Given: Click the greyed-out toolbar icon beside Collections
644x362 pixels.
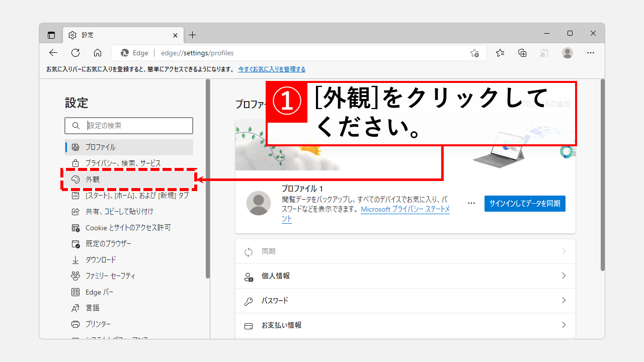Looking at the screenshot, I should pos(544,53).
